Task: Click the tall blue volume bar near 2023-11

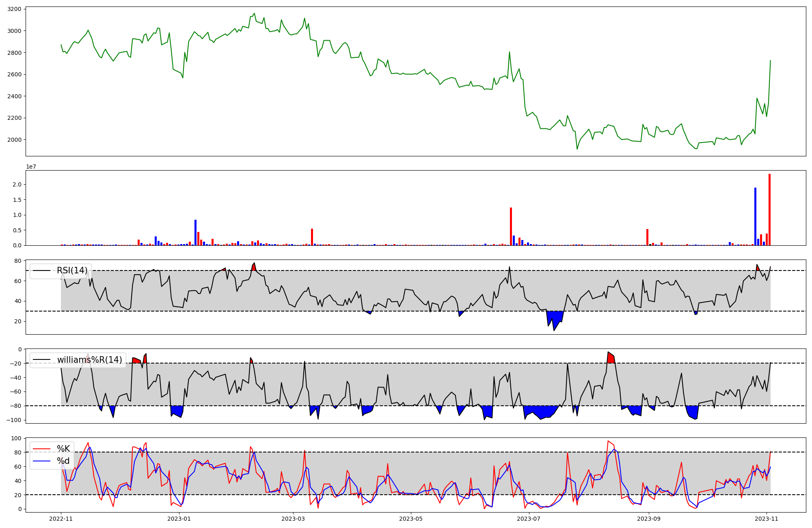Action: tap(755, 217)
